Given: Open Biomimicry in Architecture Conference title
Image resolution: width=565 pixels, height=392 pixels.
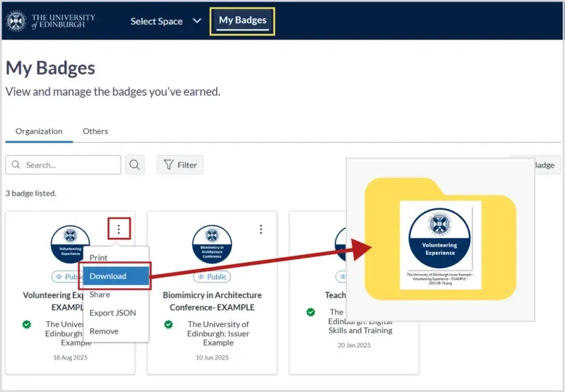Looking at the screenshot, I should tap(213, 301).
